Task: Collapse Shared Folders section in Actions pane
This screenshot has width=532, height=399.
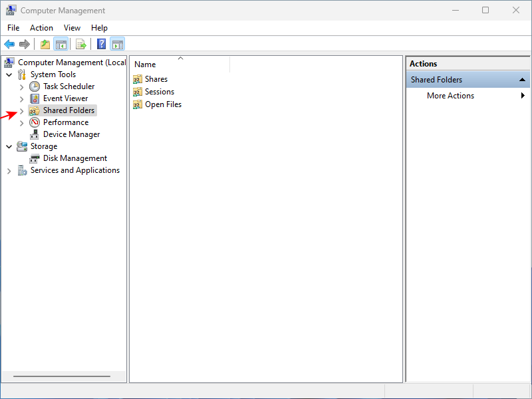Action: point(522,80)
